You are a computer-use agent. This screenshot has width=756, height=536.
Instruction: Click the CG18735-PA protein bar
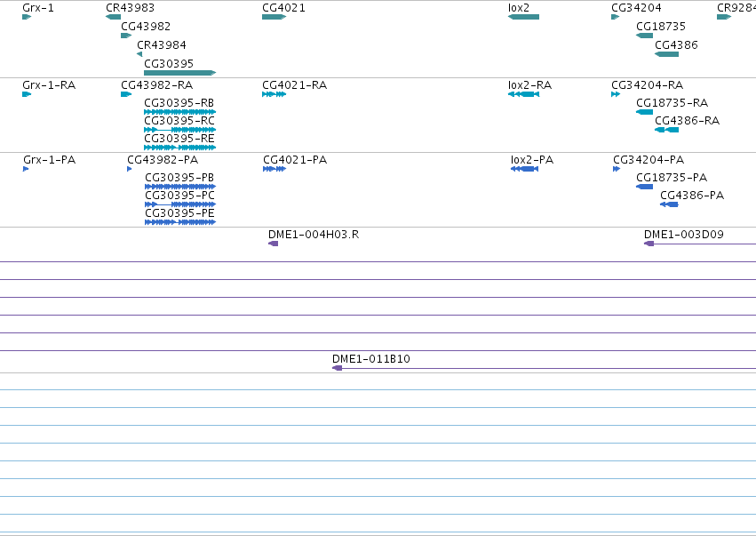645,187
